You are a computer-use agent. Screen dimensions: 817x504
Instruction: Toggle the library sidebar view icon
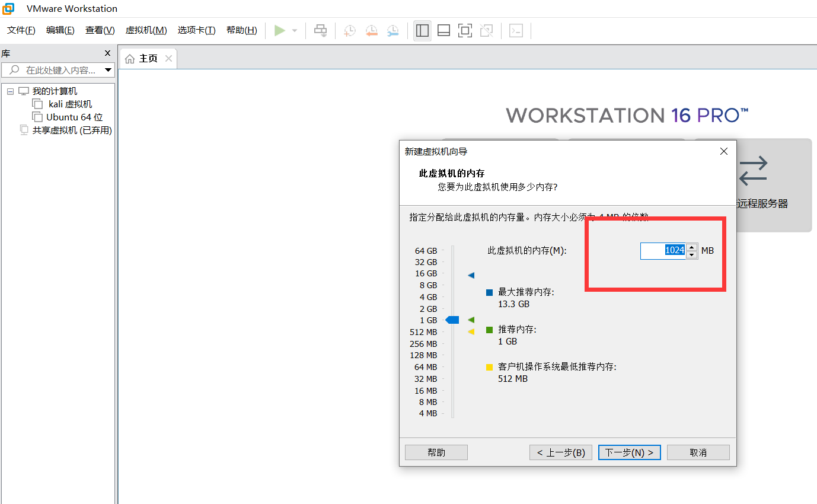point(422,31)
